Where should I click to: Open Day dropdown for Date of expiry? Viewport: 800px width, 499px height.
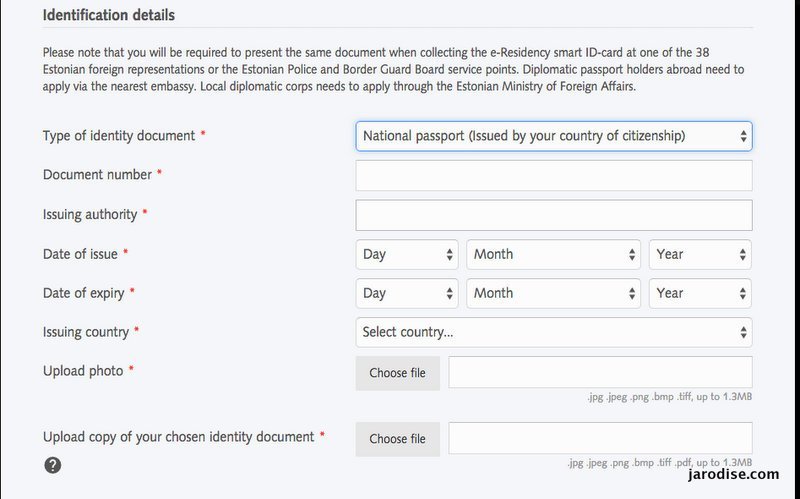tap(407, 293)
